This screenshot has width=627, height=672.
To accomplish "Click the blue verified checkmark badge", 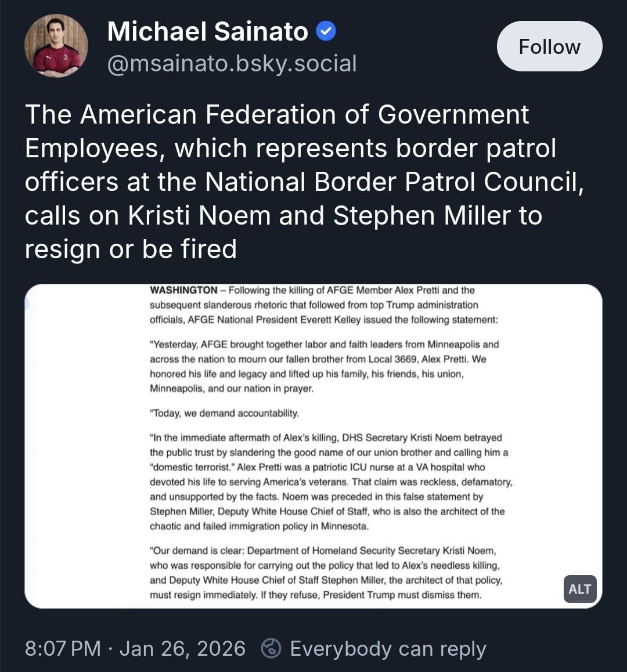I will click(326, 31).
